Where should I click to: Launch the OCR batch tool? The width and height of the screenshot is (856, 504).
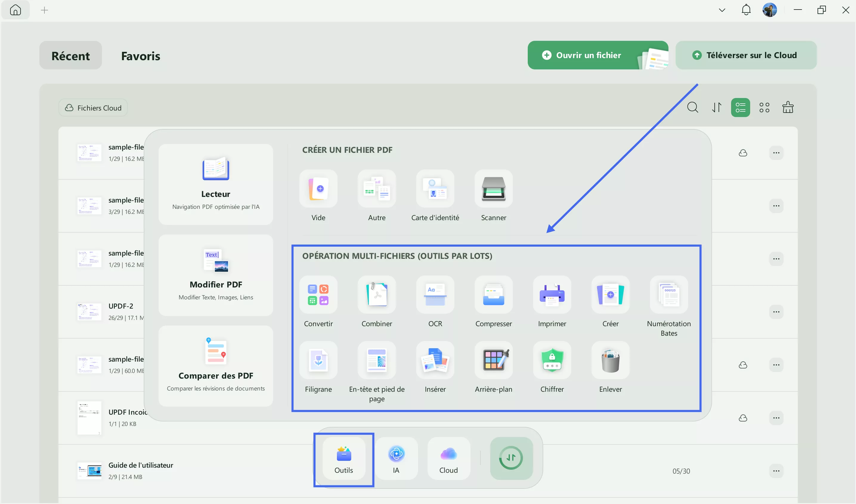(x=435, y=295)
